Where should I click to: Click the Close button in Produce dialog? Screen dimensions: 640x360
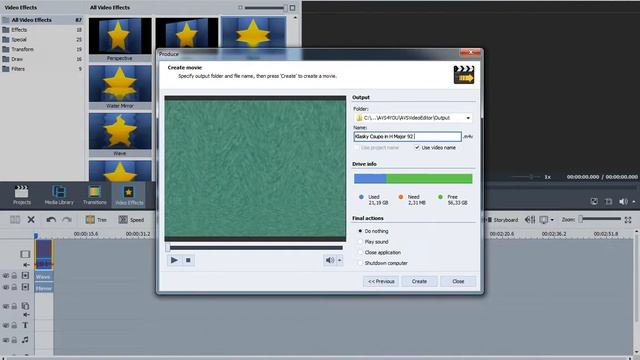458,281
